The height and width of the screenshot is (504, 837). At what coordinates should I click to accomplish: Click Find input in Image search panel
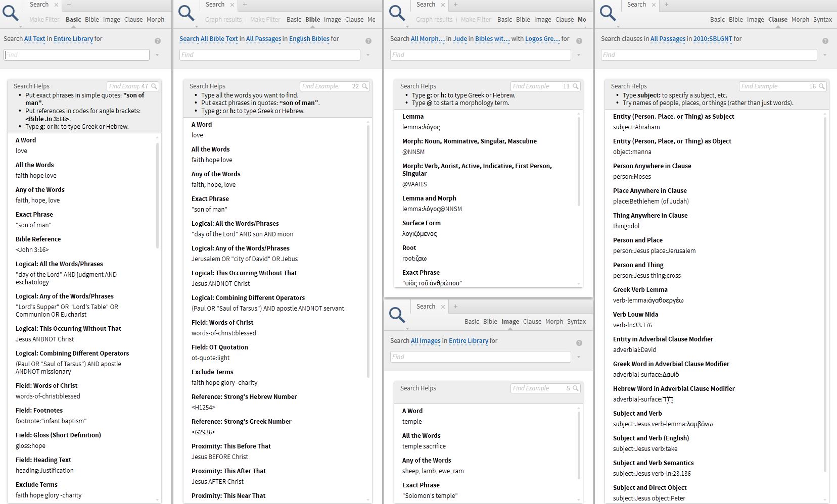click(480, 357)
